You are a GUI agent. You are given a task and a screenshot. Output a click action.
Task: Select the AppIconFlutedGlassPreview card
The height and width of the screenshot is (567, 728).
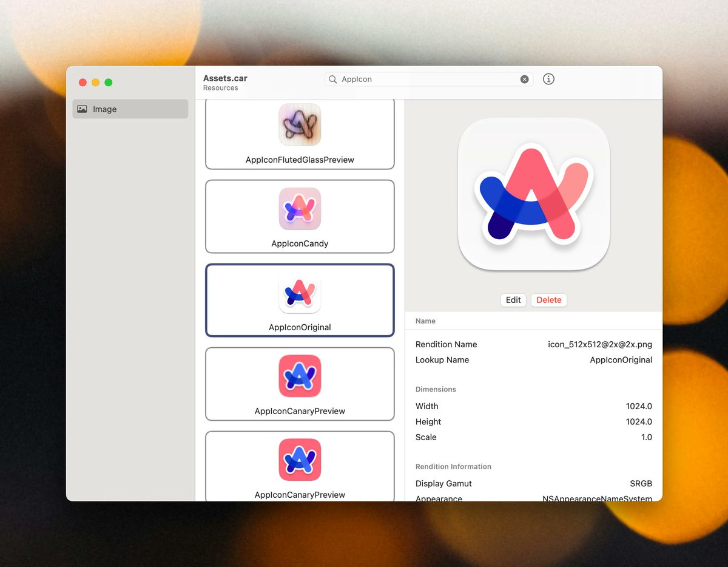coord(300,134)
